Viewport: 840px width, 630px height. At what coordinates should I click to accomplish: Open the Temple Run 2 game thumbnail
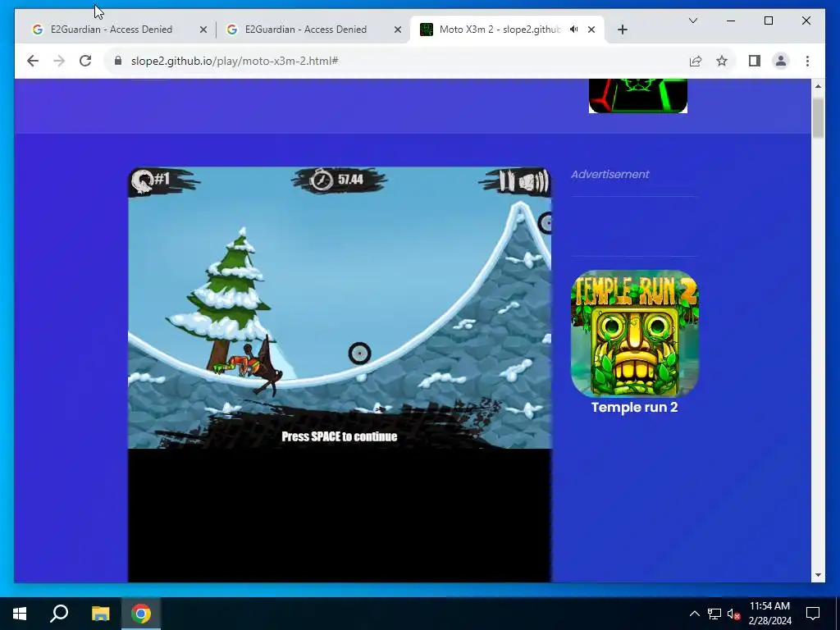tap(634, 333)
